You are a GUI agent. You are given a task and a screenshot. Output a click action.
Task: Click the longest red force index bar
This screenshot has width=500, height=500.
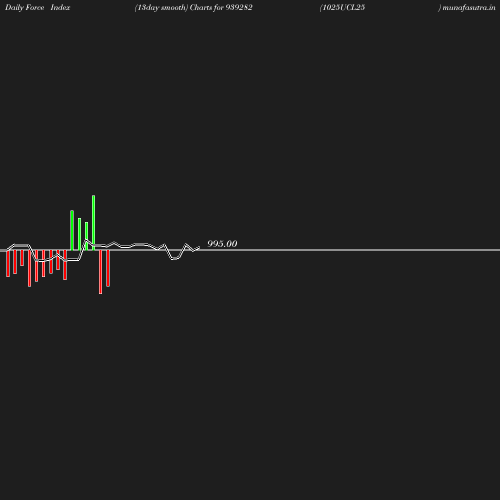pyautogui.click(x=100, y=272)
